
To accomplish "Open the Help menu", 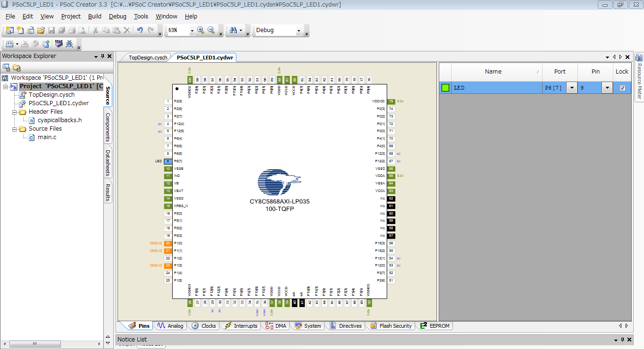I will pos(191,16).
